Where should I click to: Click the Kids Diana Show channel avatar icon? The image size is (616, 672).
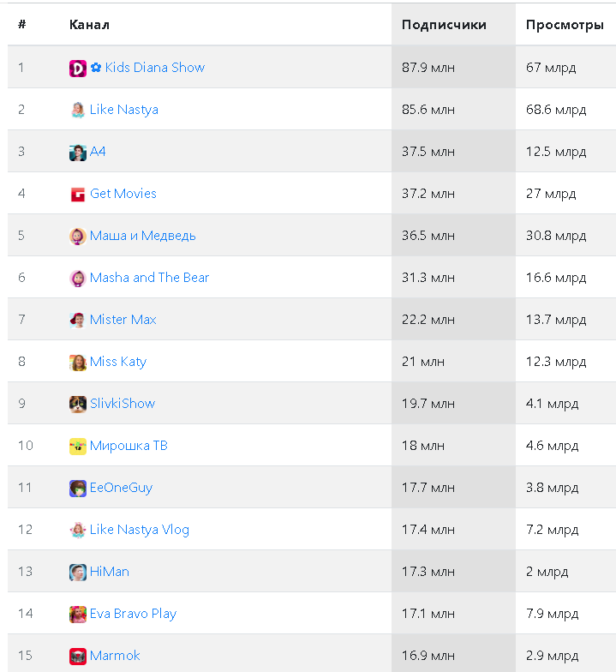pyautogui.click(x=78, y=69)
